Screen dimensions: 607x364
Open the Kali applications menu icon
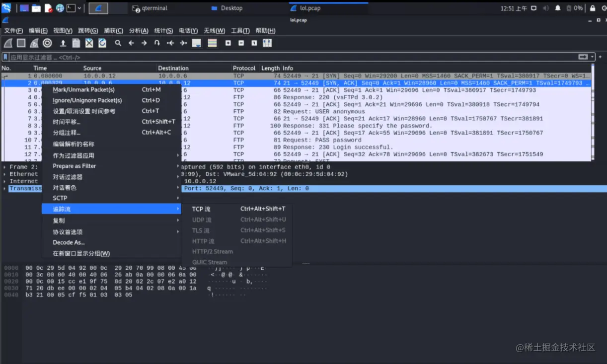[6, 8]
